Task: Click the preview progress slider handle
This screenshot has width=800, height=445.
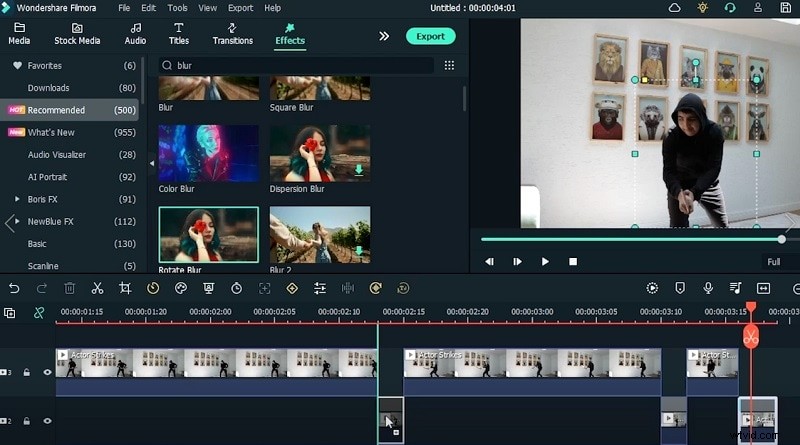Action: coord(782,239)
